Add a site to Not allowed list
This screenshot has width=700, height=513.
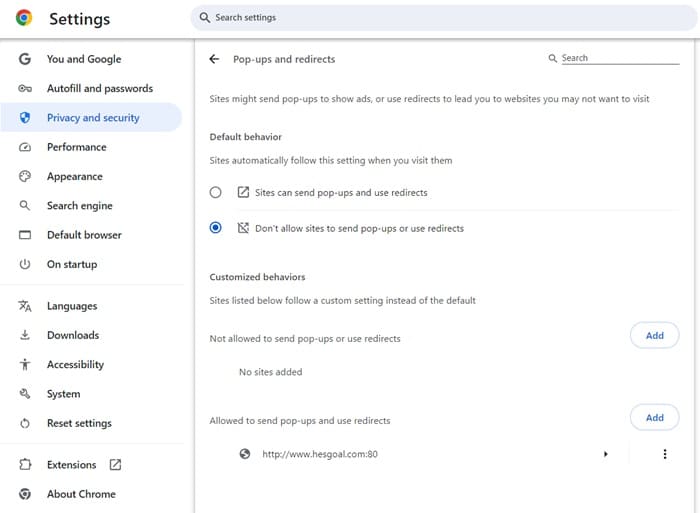click(654, 335)
